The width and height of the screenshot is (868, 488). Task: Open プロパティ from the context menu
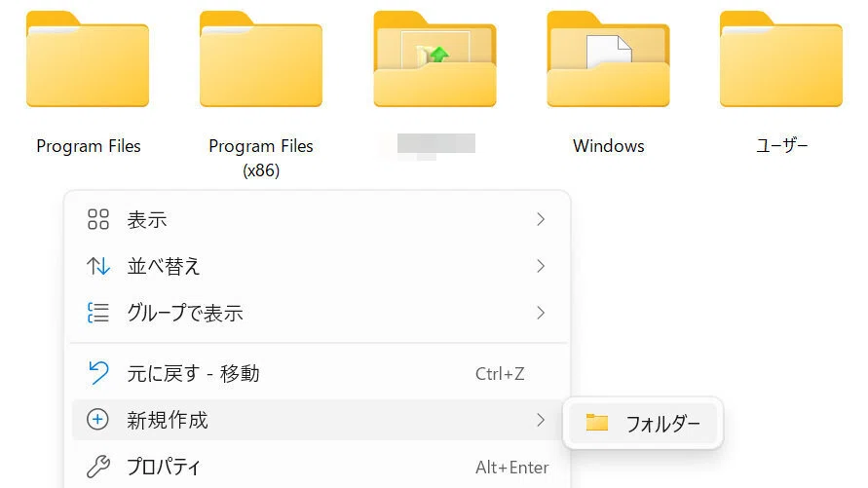(318, 467)
